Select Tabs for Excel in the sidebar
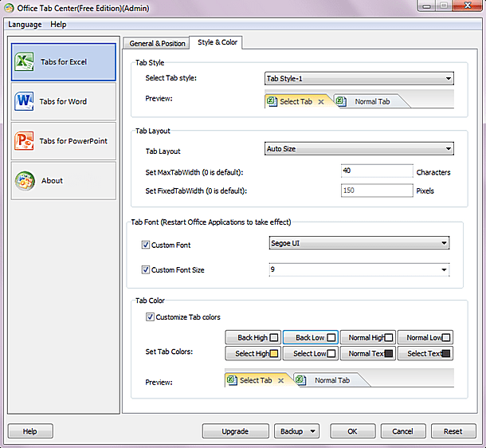This screenshot has width=486, height=448. pos(64,61)
